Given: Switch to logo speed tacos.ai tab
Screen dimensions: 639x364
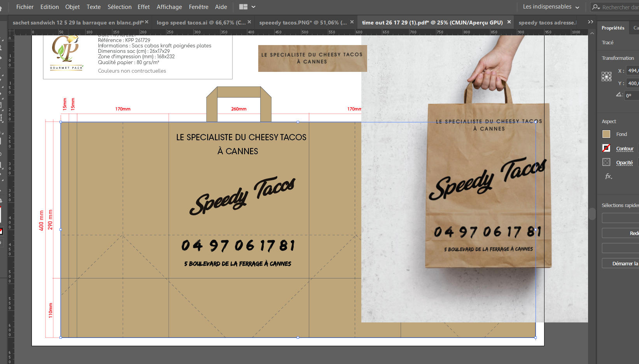Looking at the screenshot, I should click(x=201, y=23).
